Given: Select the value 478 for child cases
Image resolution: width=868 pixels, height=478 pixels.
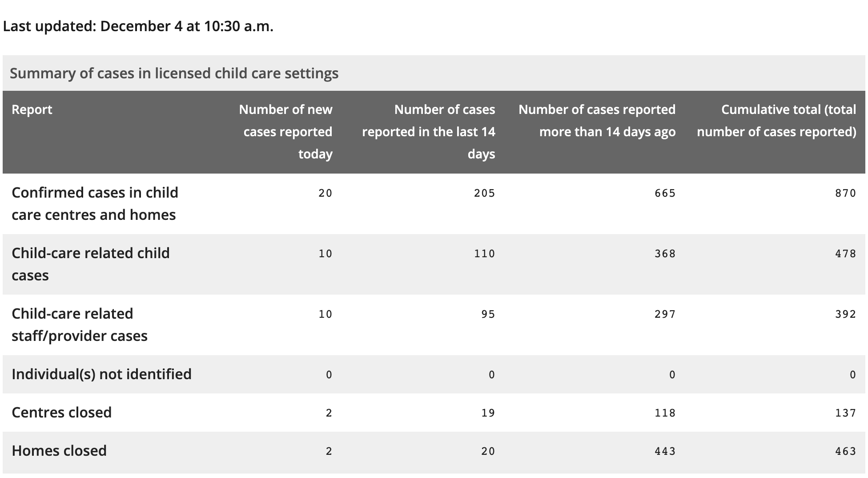Looking at the screenshot, I should [846, 254].
